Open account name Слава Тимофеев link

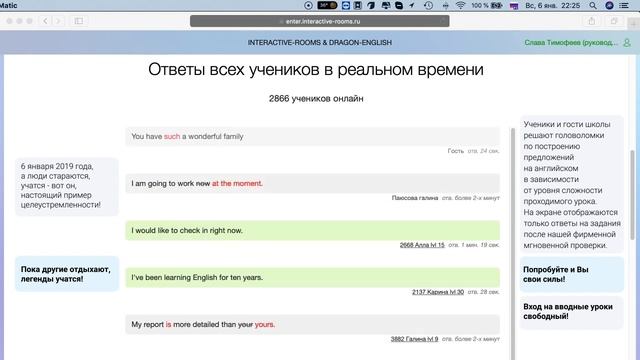coord(571,42)
